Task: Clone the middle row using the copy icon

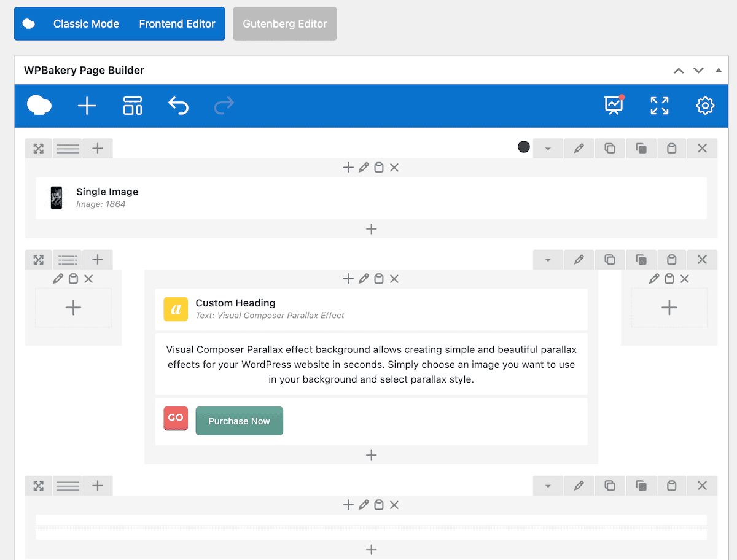Action: tap(610, 259)
